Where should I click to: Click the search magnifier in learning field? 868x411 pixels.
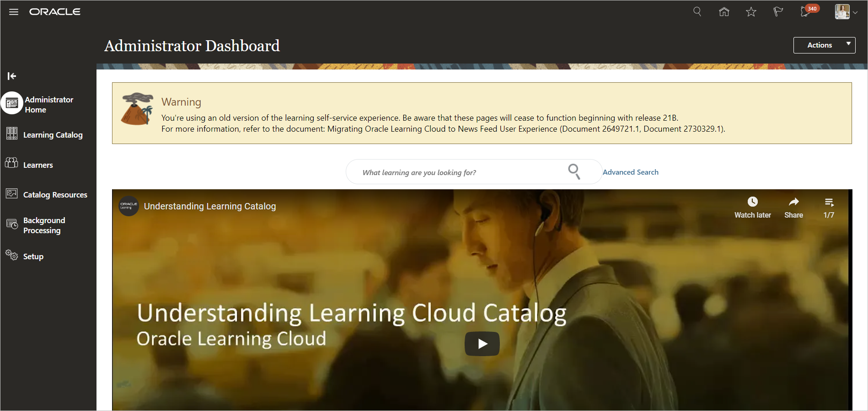tap(574, 171)
